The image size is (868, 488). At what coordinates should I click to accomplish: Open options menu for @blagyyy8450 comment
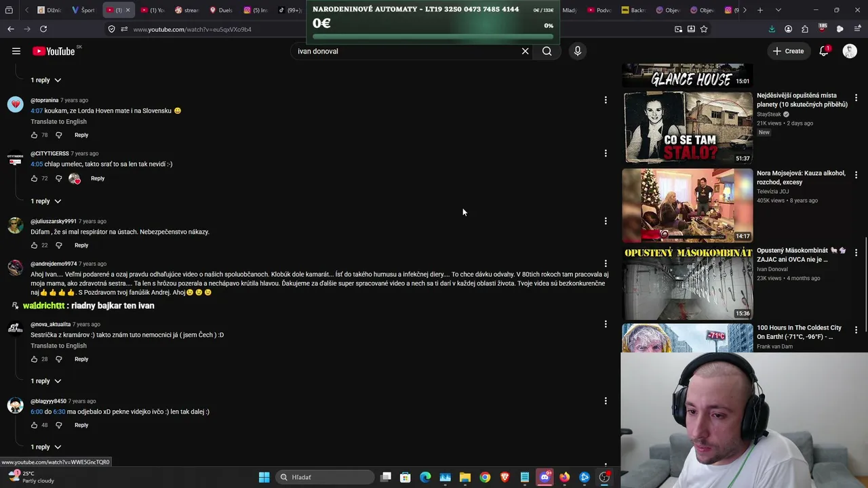tap(606, 401)
